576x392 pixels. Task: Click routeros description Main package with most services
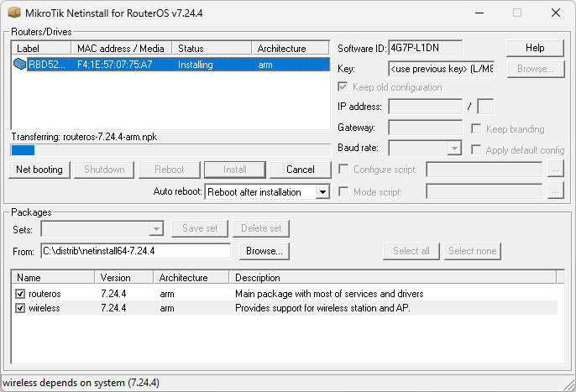329,294
